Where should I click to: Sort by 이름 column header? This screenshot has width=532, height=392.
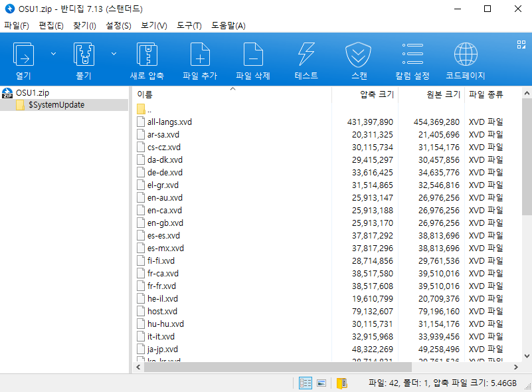145,94
